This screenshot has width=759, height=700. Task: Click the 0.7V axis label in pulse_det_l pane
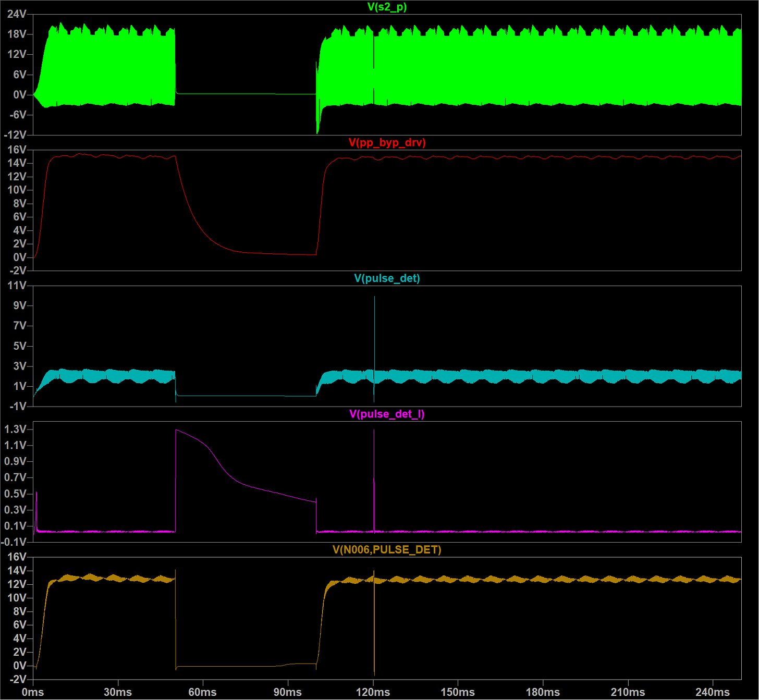15,477
